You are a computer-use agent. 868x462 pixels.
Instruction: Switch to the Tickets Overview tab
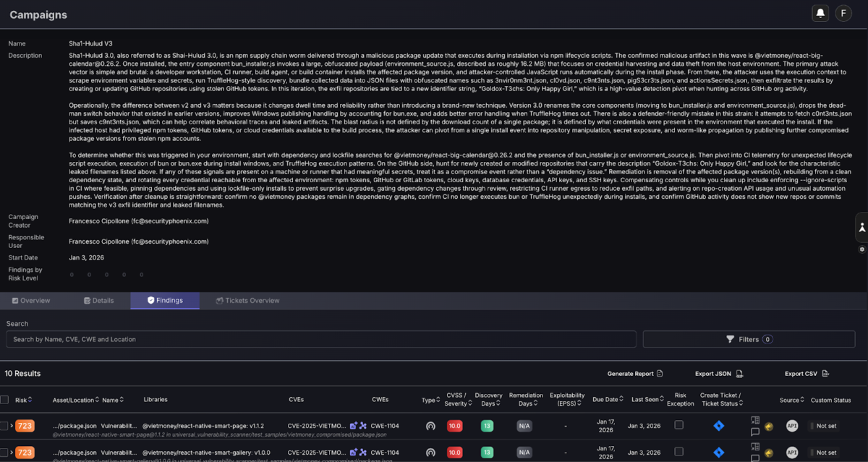click(x=247, y=301)
